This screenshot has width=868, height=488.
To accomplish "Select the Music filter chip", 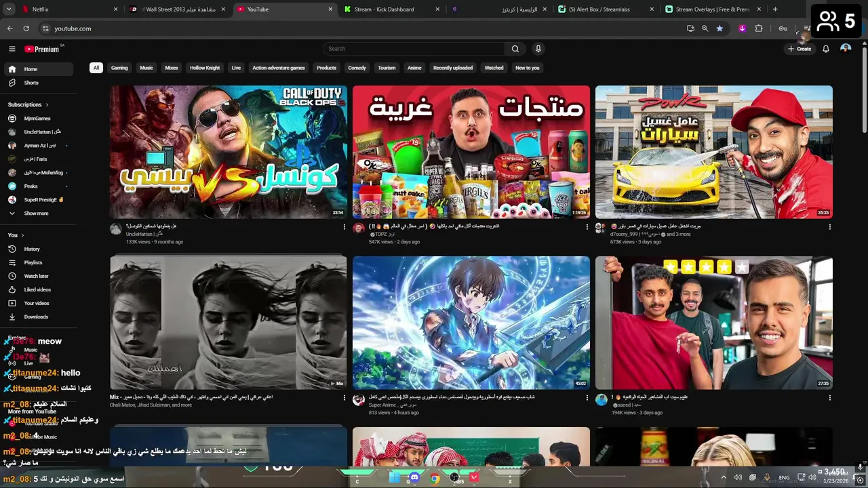I will pos(146,68).
